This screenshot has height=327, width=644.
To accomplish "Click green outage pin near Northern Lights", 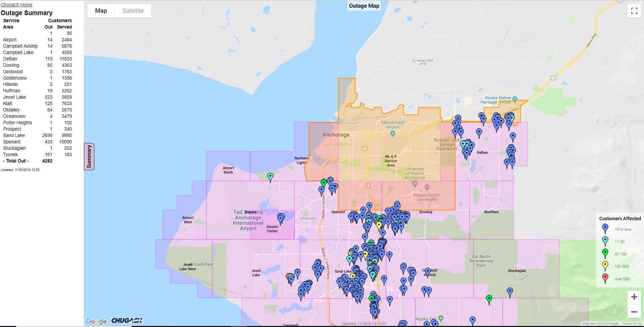I will [324, 184].
